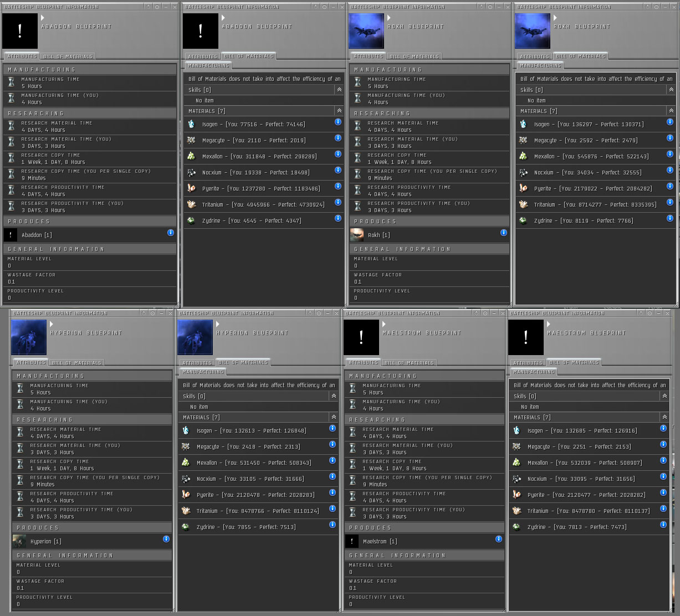The image size is (680, 616).
Task: Switch to Attributes tab in Rokh materials window
Action: coord(534,57)
